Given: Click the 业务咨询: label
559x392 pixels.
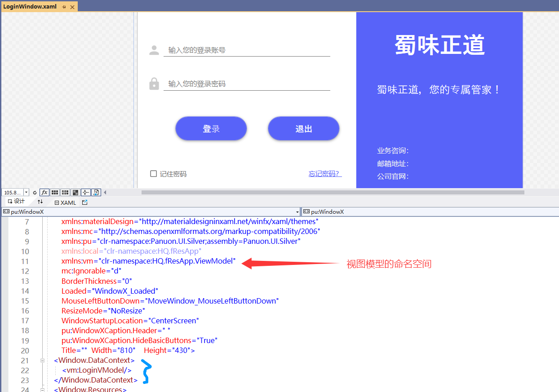Looking at the screenshot, I should [x=393, y=151].
